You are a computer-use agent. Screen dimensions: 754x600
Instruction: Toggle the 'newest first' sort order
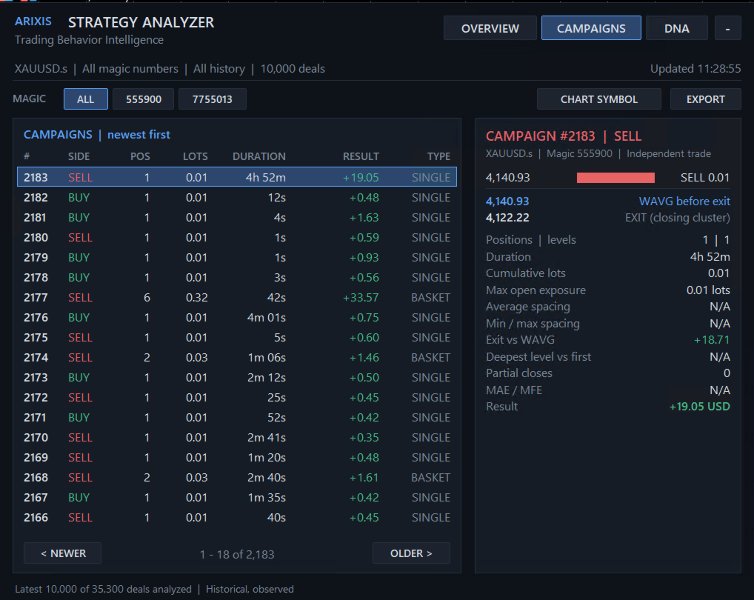(138, 135)
